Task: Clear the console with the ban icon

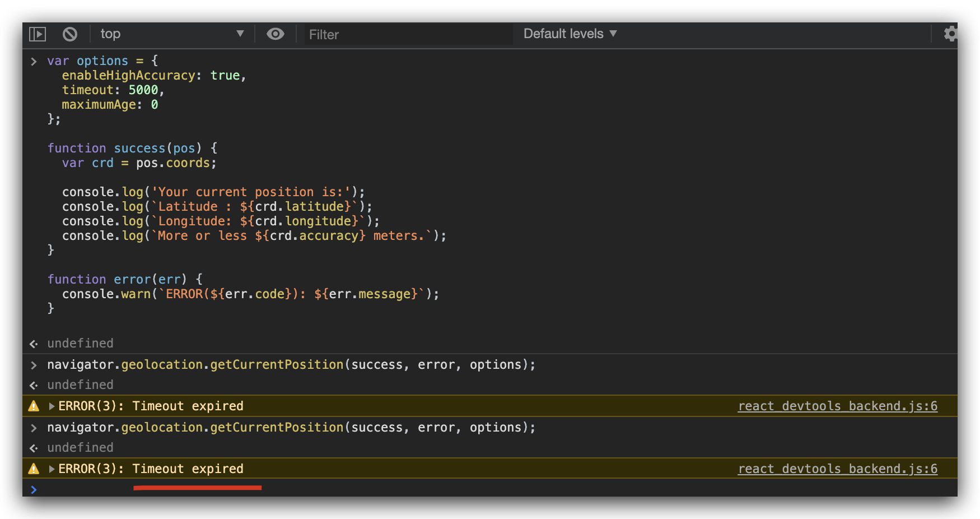Action: (70, 34)
